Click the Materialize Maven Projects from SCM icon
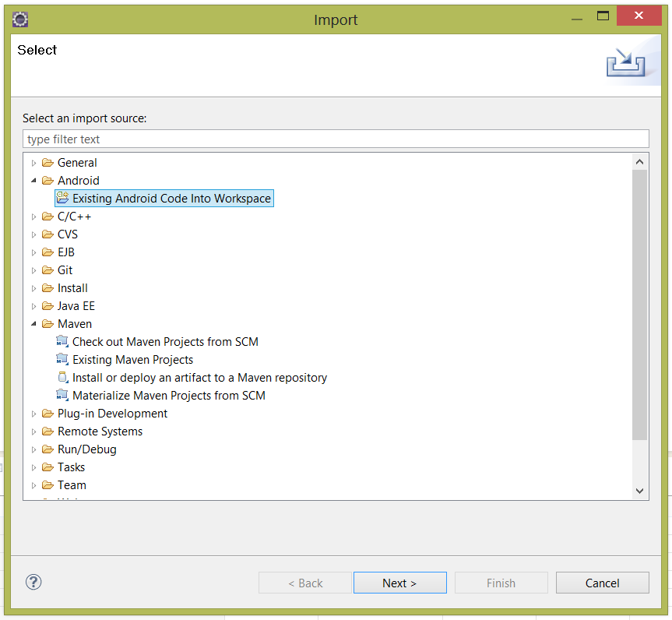This screenshot has width=672, height=620. [x=62, y=396]
